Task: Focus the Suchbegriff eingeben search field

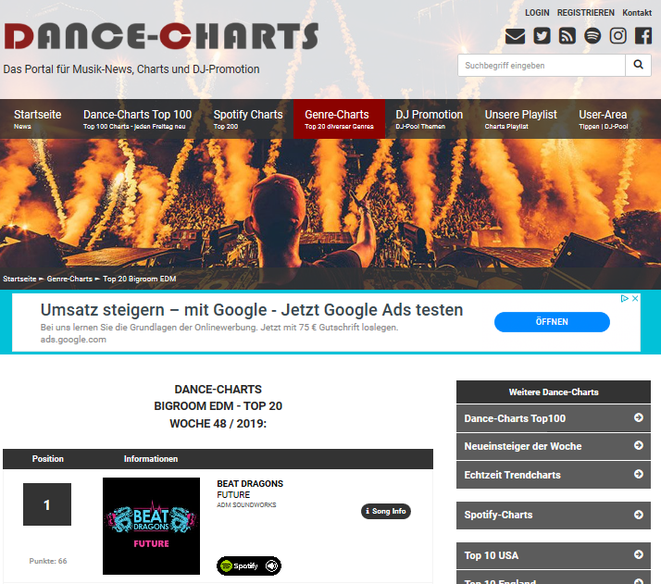Action: pos(541,65)
